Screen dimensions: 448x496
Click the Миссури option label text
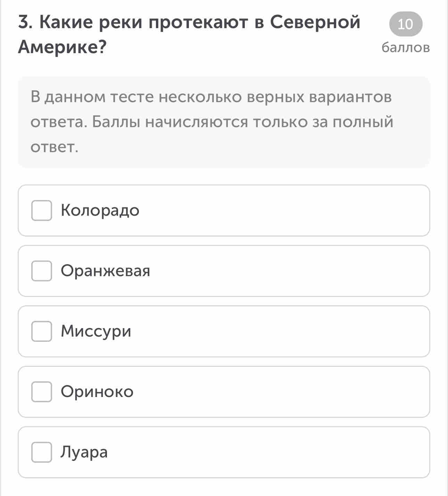(96, 331)
